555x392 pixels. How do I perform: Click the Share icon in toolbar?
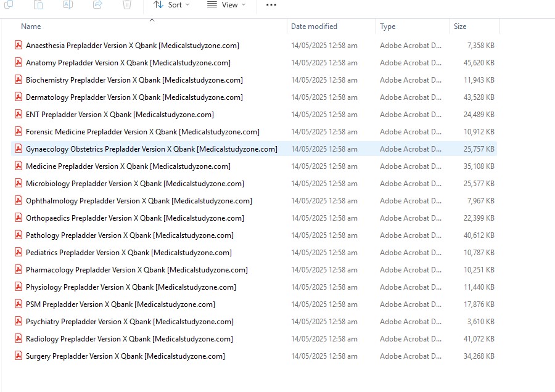pyautogui.click(x=97, y=4)
